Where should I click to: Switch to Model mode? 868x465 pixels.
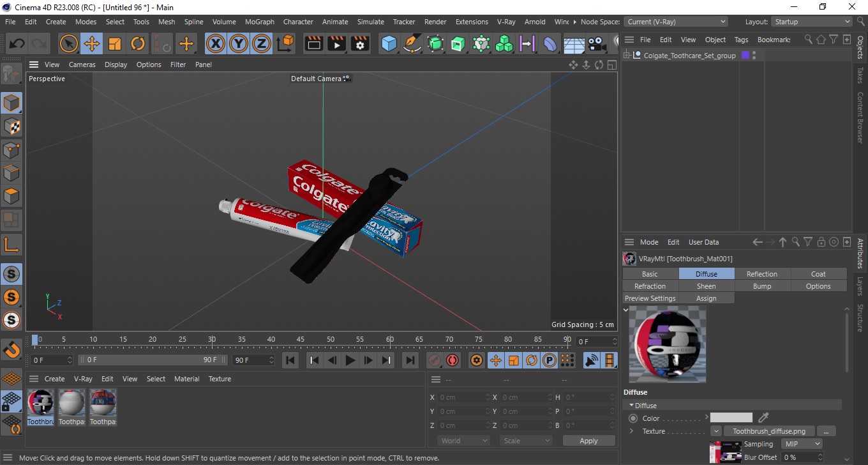tap(11, 103)
